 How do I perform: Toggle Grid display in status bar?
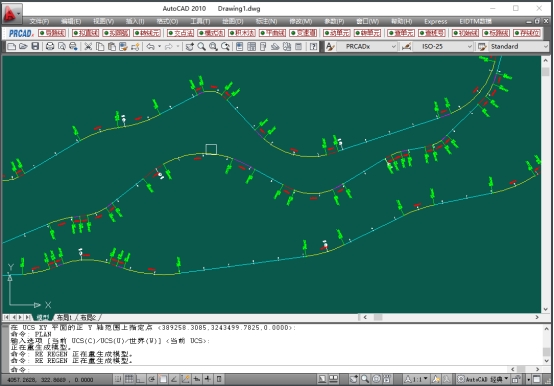pos(129,379)
